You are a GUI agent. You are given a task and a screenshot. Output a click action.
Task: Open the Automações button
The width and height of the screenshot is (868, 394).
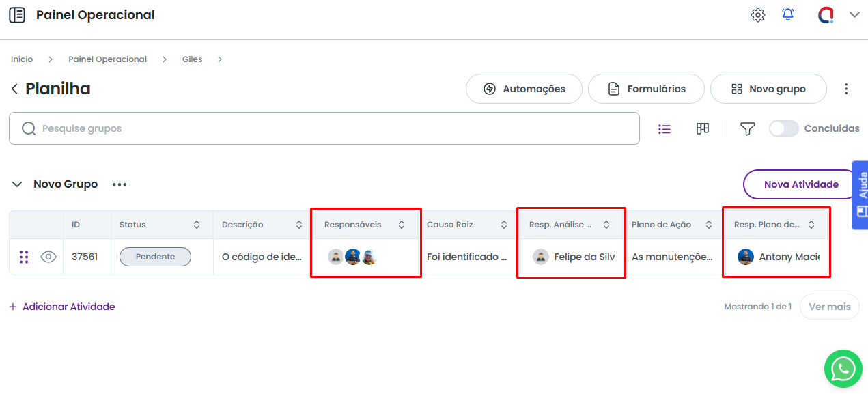(524, 89)
